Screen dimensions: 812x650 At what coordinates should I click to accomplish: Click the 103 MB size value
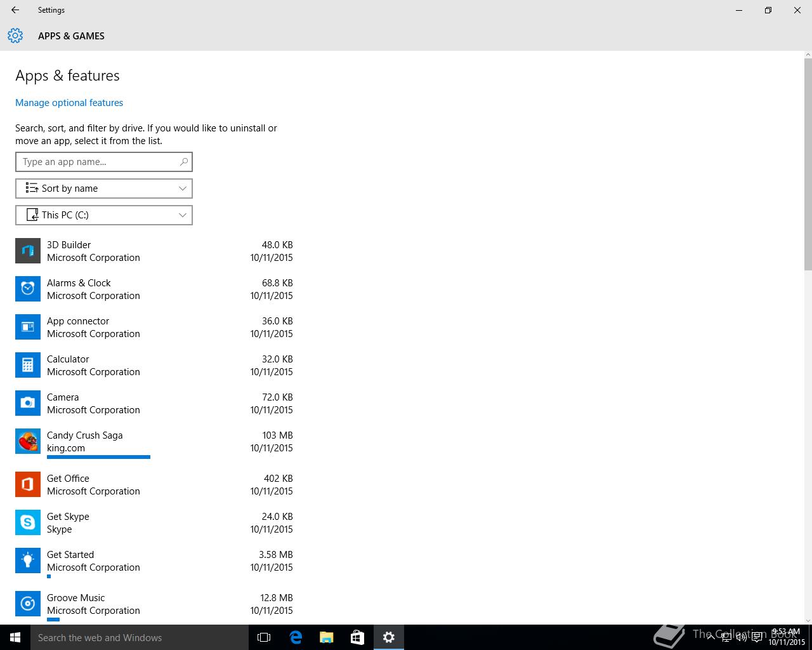click(x=278, y=435)
